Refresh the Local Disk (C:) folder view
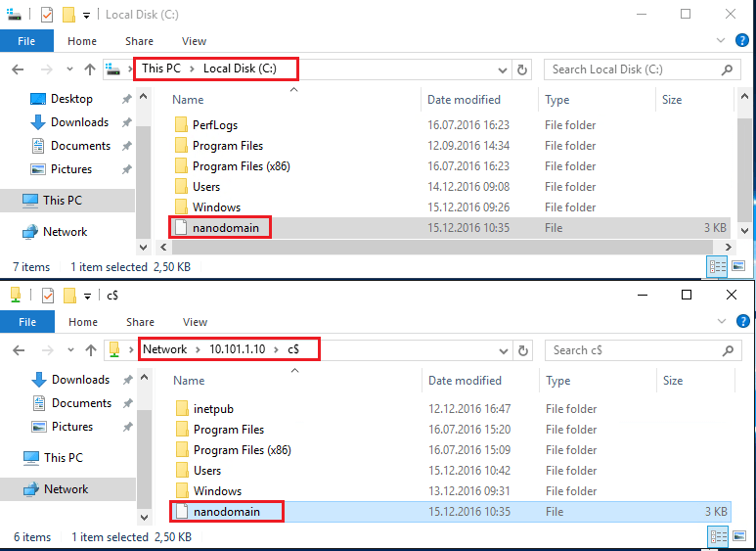The width and height of the screenshot is (756, 551). [522, 69]
